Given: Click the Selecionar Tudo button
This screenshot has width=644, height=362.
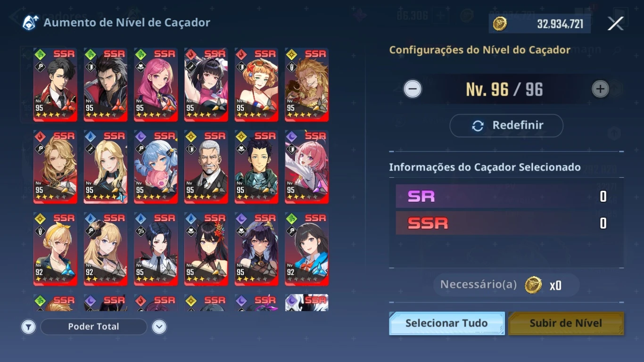Looking at the screenshot, I should coord(446,323).
